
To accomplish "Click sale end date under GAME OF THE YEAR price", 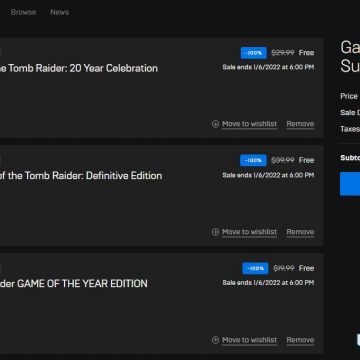I will [x=268, y=283].
